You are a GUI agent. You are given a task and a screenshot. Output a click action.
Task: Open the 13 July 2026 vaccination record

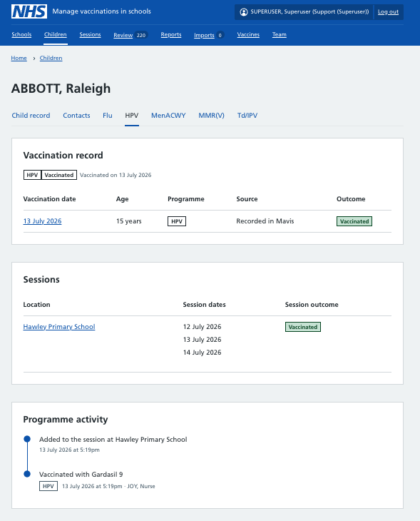[x=43, y=221]
